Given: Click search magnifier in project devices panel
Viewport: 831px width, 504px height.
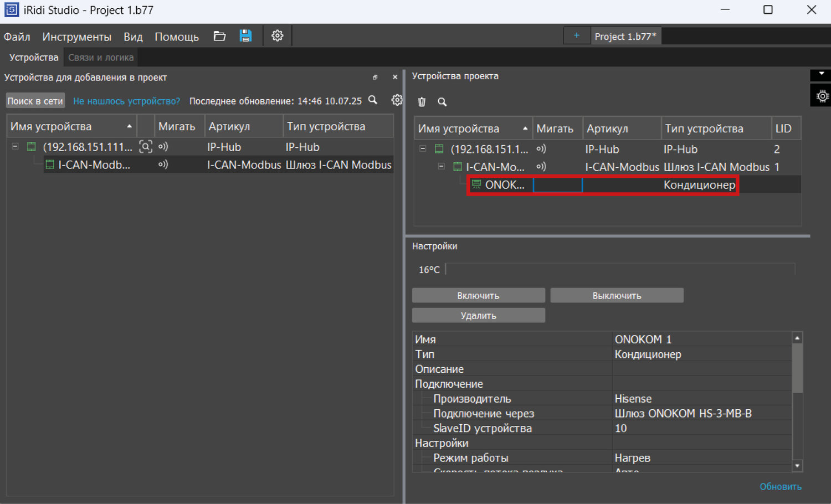Looking at the screenshot, I should (x=442, y=102).
